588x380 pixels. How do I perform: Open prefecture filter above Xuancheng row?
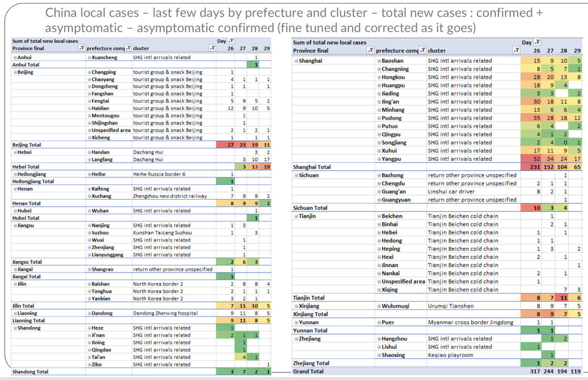tap(128, 49)
